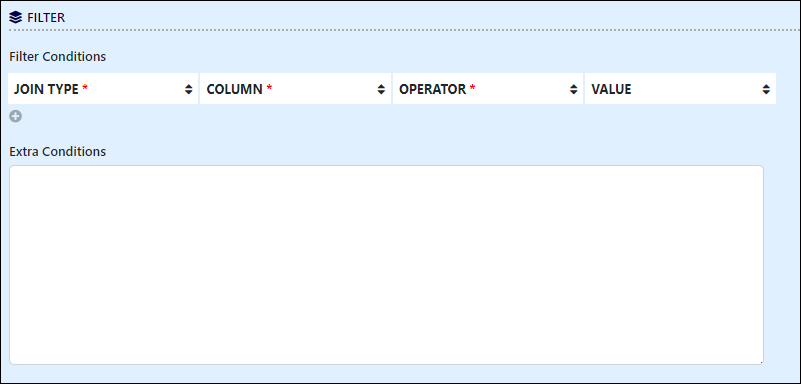801x384 pixels.
Task: Click the Extra Conditions label
Action: coord(58,151)
